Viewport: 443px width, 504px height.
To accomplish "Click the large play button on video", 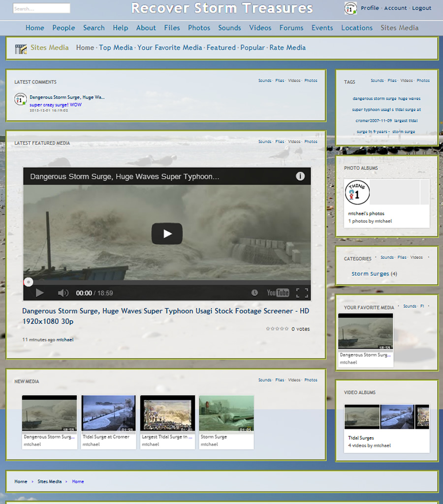I will [x=167, y=234].
